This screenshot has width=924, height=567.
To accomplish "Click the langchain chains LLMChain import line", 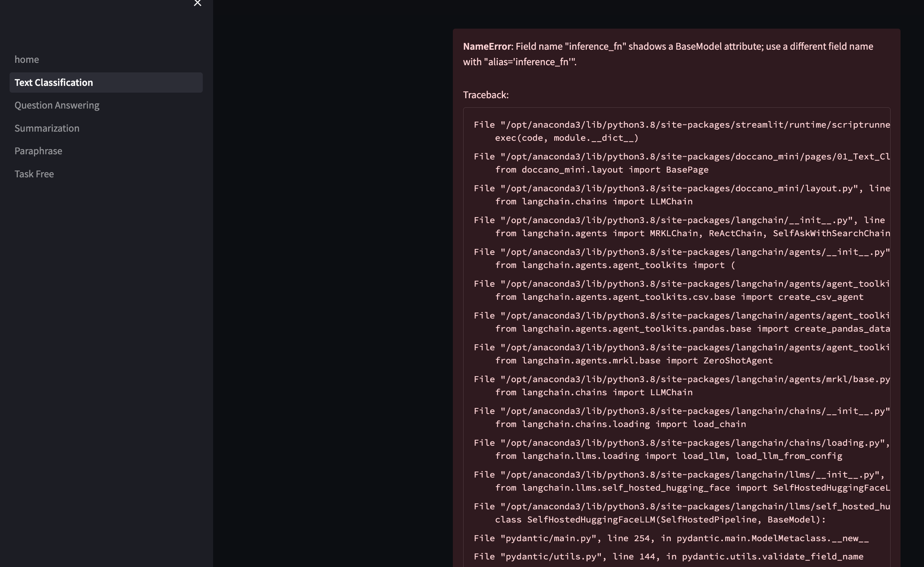I will [594, 201].
